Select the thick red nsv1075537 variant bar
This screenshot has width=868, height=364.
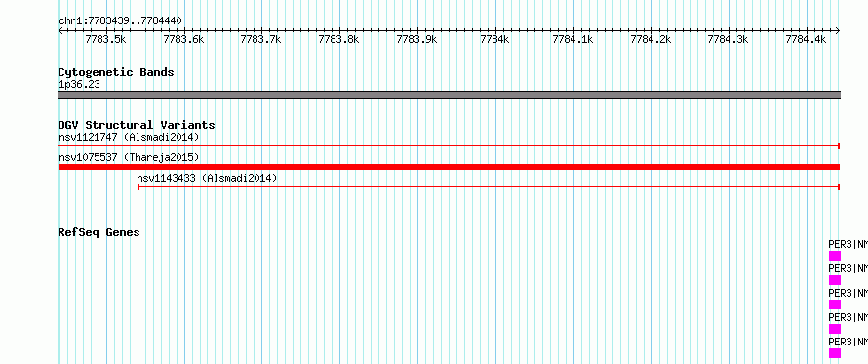(x=449, y=167)
